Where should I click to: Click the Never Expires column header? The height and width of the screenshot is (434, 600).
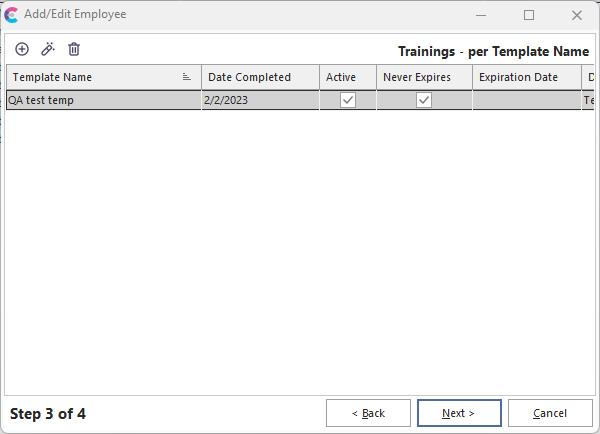[423, 77]
